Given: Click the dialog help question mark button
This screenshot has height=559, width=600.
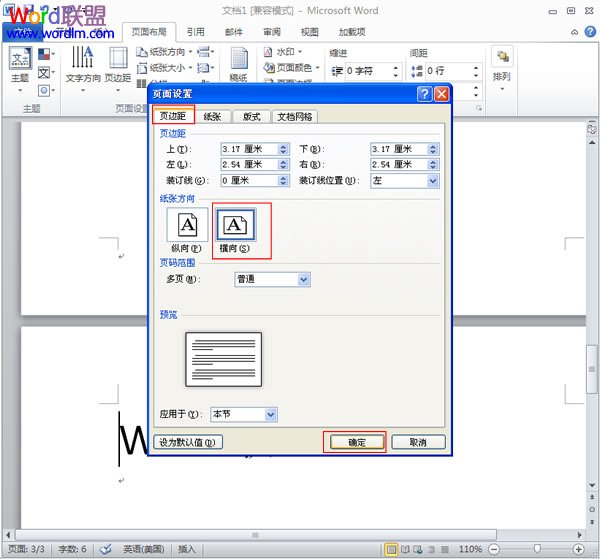Looking at the screenshot, I should point(424,94).
